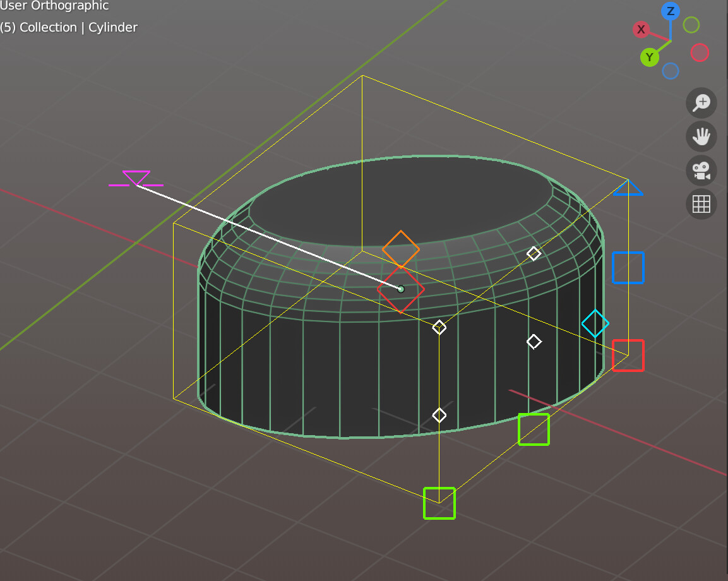Click the red diamond gizmo around origin
Viewport: 728px width, 581px height.
pos(401,289)
